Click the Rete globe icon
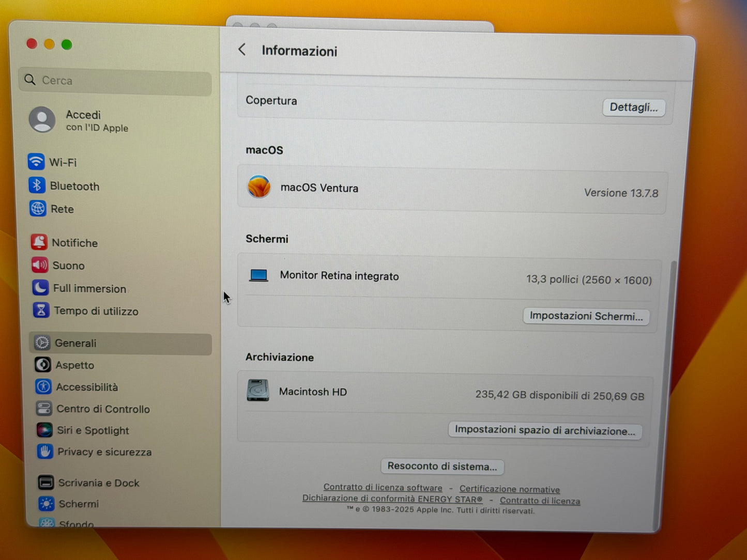Screen dimensions: 747x560 [38, 208]
